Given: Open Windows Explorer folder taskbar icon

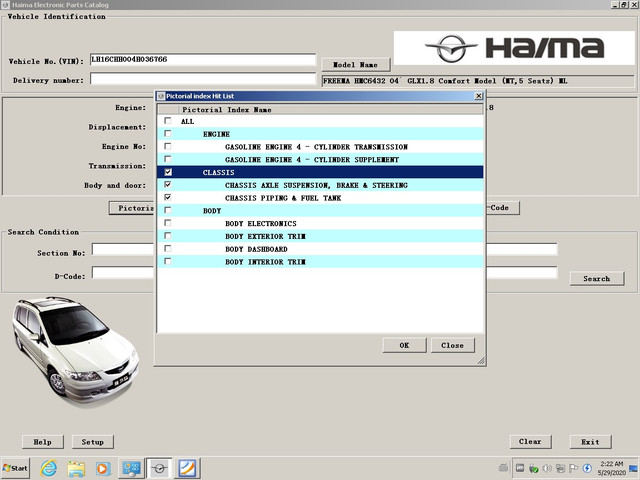Looking at the screenshot, I should [x=76, y=468].
